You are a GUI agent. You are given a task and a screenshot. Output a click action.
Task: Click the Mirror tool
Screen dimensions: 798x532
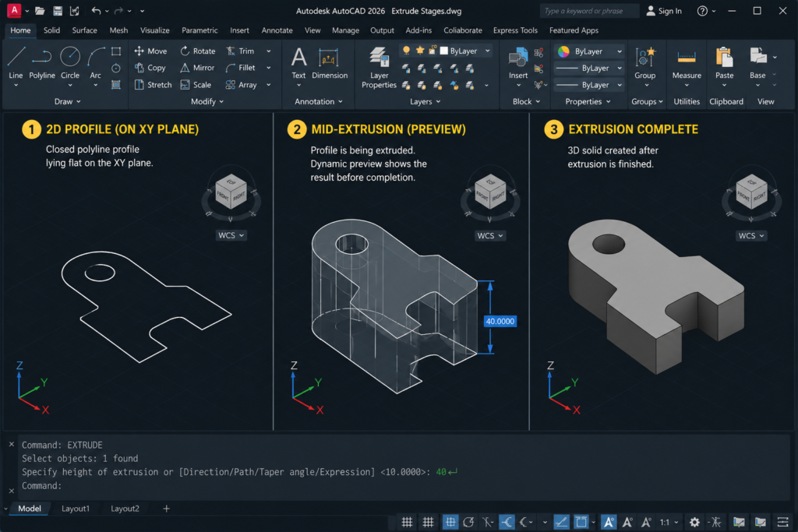[x=197, y=68]
